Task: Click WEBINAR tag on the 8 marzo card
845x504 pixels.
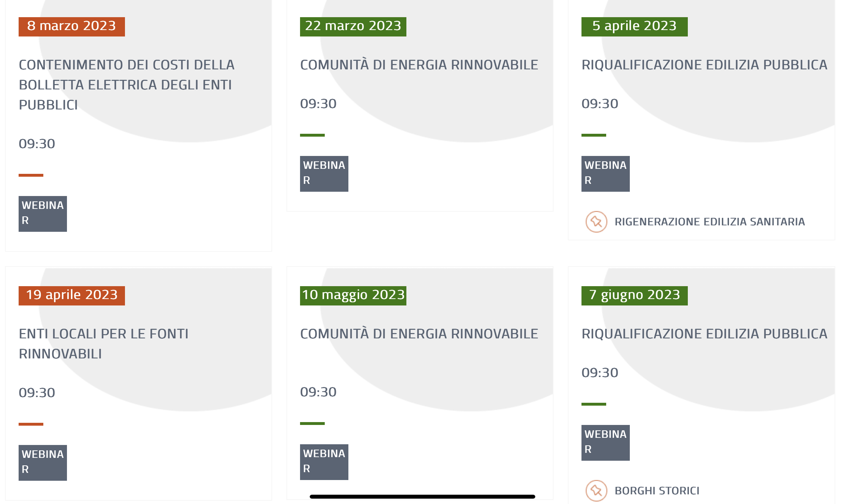Action: (x=43, y=214)
